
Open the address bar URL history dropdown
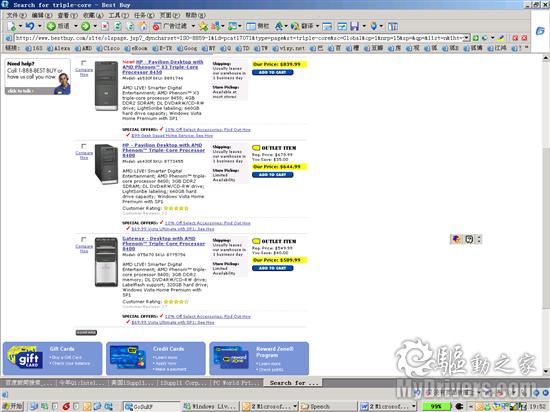(467, 38)
